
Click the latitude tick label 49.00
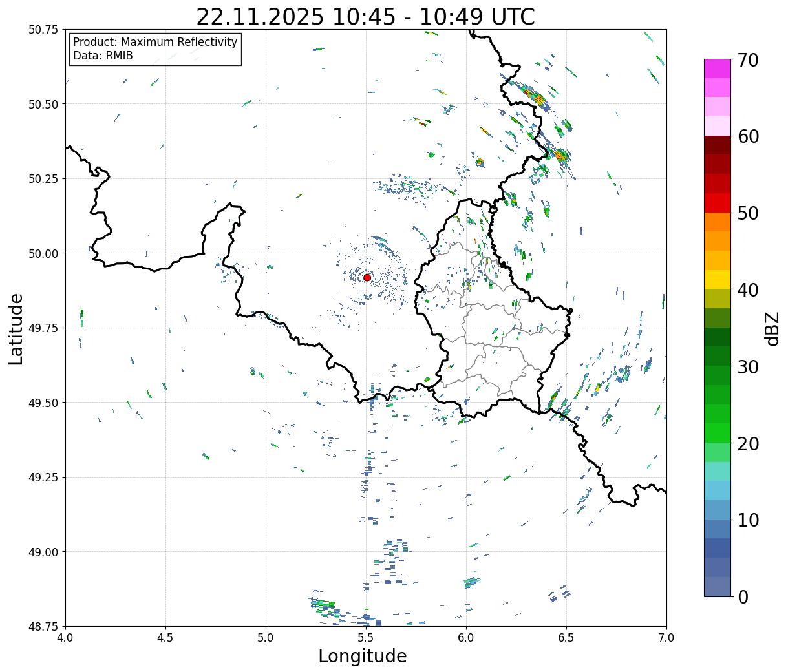(43, 552)
